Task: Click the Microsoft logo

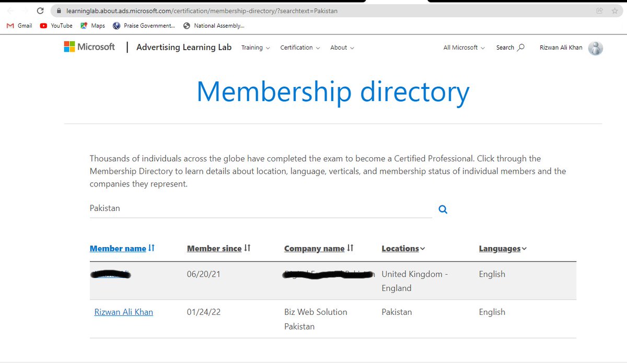Action: pos(89,47)
